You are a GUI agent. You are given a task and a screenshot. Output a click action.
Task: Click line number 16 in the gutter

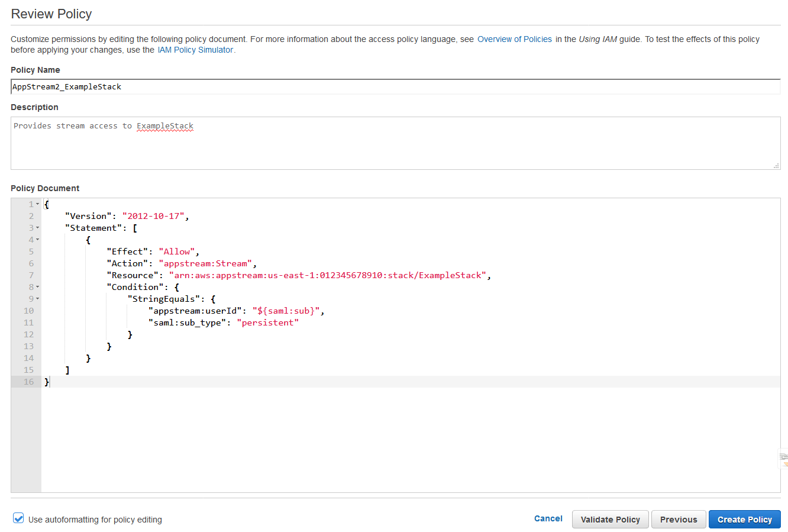click(28, 382)
